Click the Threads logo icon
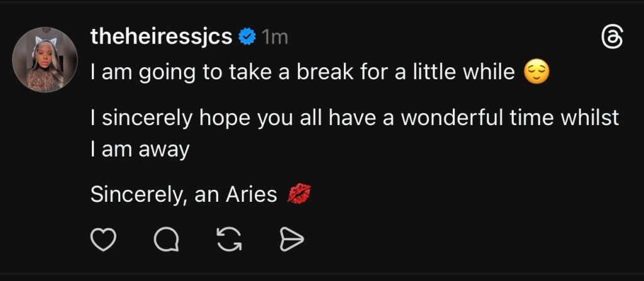 [612, 38]
